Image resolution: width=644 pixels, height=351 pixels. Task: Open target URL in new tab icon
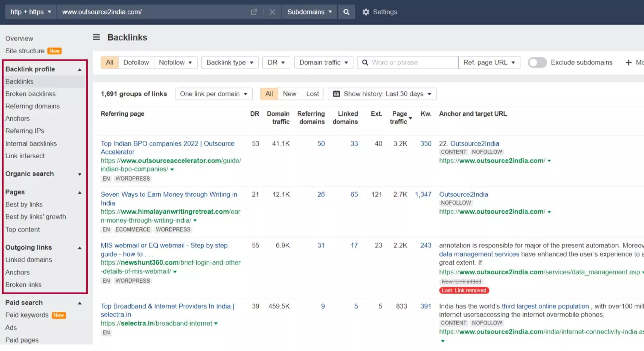click(254, 12)
